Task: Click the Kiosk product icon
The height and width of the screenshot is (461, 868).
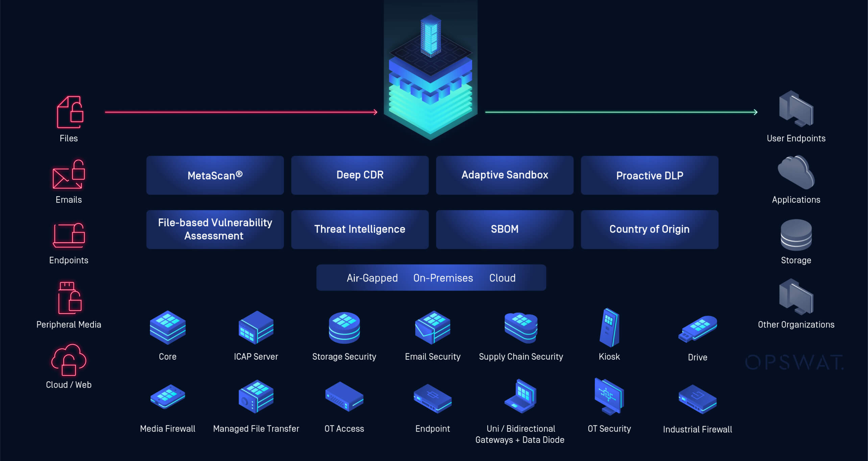Action: point(609,327)
